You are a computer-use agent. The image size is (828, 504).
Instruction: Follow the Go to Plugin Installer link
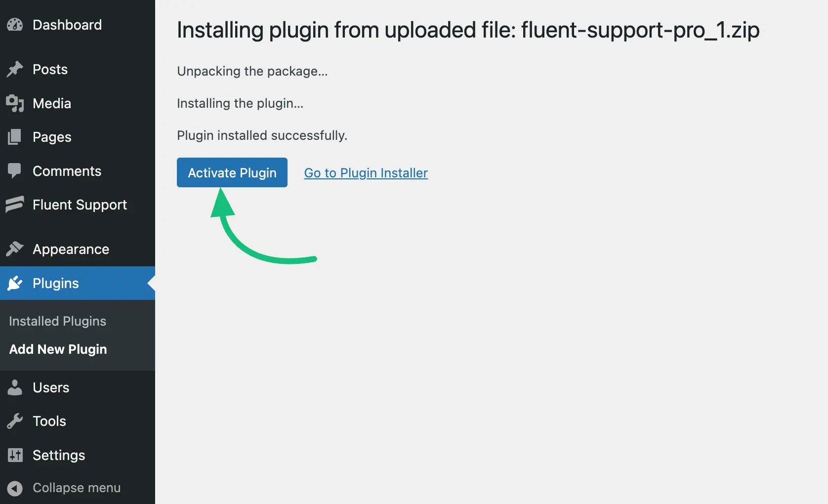click(x=366, y=173)
